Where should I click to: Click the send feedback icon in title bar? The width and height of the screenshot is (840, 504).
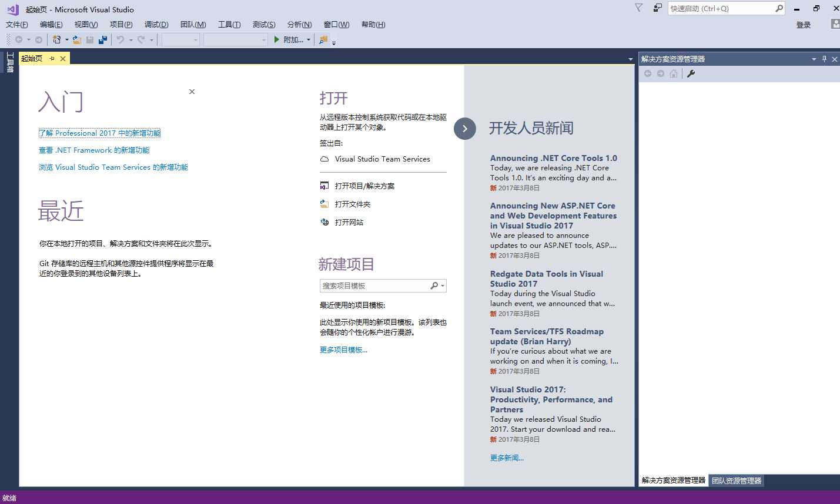(x=658, y=8)
